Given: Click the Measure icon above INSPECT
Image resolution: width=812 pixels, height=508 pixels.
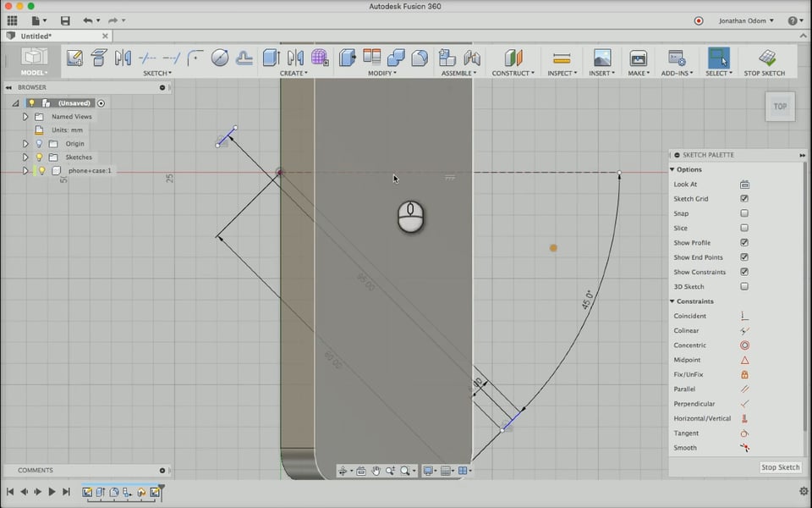Looking at the screenshot, I should point(562,58).
